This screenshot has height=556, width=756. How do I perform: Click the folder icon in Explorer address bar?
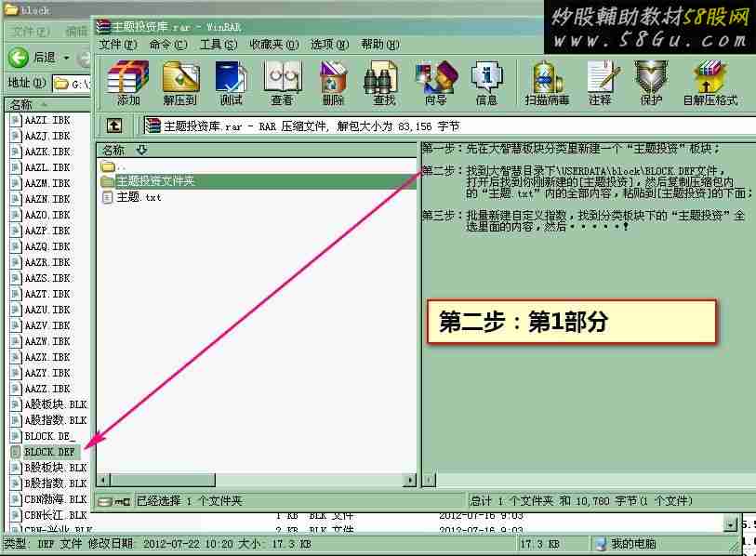[x=61, y=84]
